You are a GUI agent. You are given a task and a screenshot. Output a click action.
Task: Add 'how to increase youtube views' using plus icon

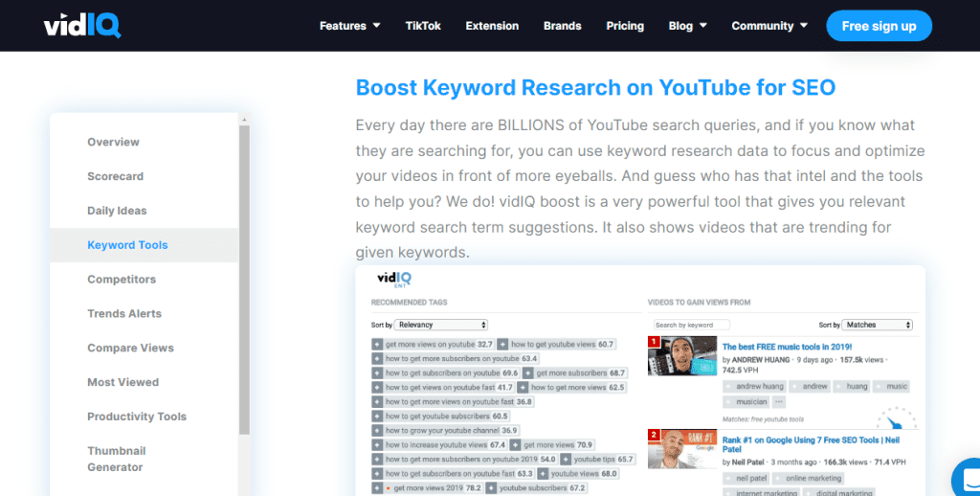tap(377, 445)
